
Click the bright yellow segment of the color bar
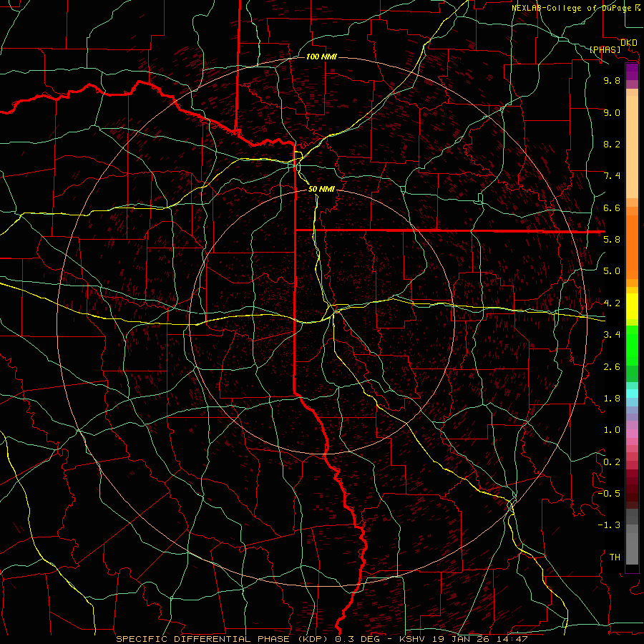tap(632, 306)
